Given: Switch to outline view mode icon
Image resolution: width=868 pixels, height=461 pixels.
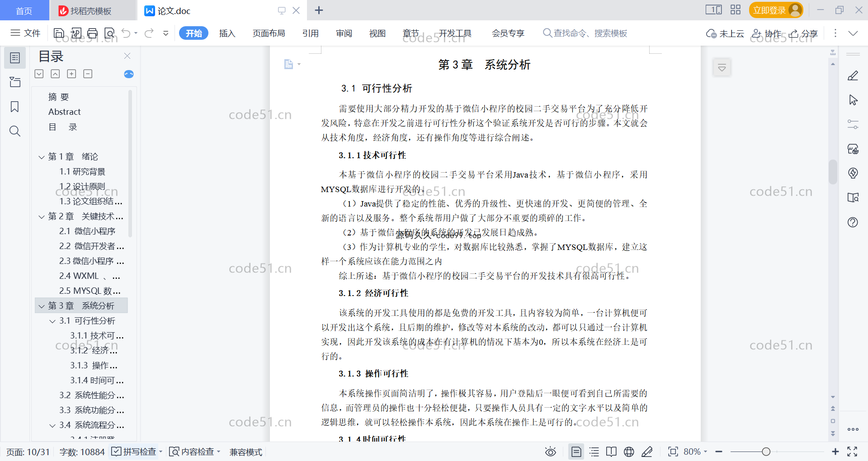Looking at the screenshot, I should 594,452.
